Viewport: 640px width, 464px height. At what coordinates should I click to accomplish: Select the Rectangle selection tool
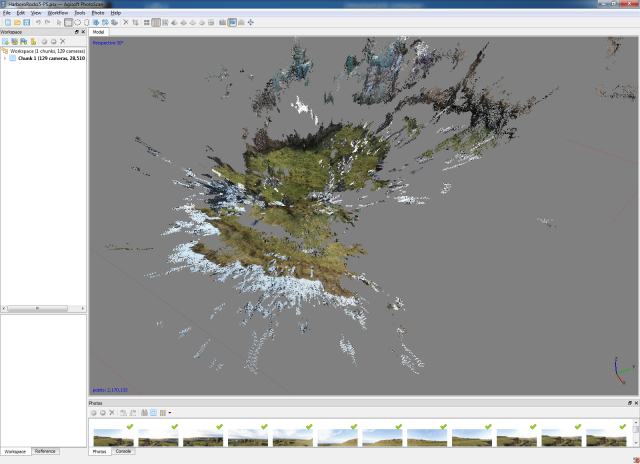coord(68,22)
